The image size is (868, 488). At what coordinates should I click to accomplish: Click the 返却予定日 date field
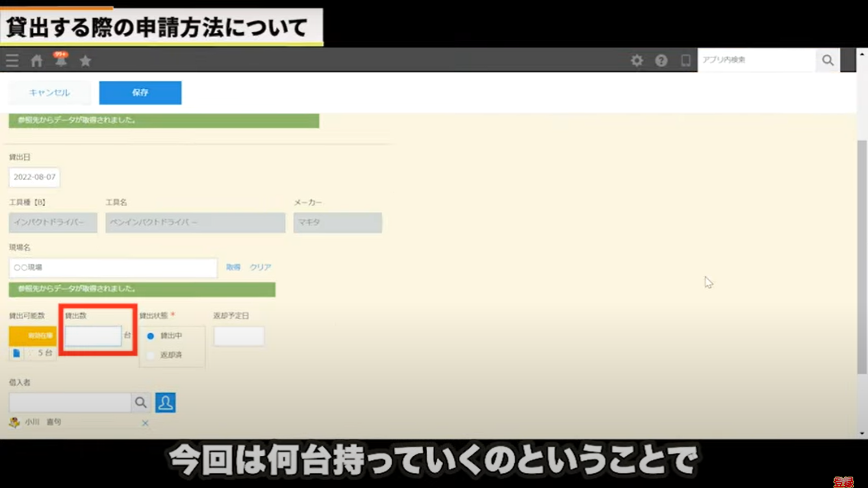click(238, 335)
